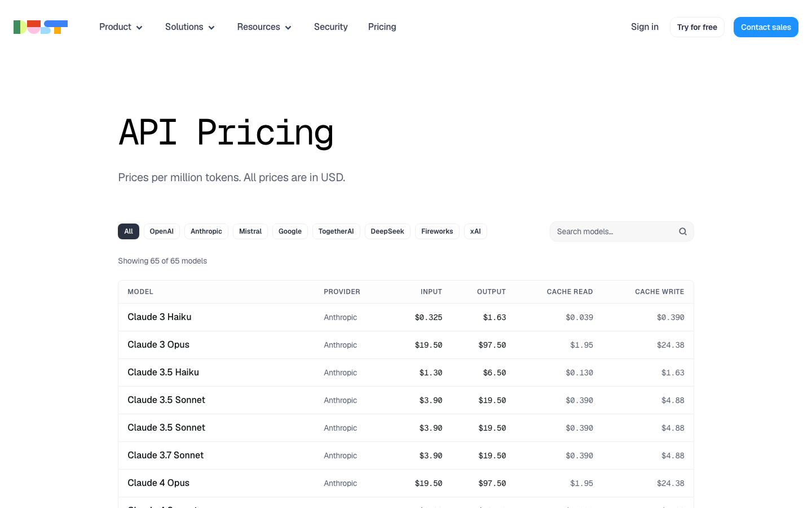Filter models by DeepSeek

pos(387,231)
